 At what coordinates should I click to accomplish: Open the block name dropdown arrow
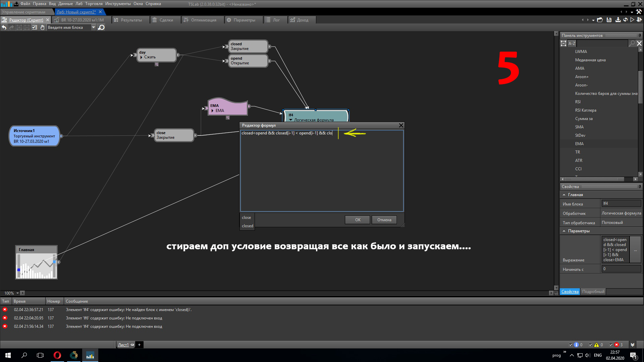[x=94, y=27]
